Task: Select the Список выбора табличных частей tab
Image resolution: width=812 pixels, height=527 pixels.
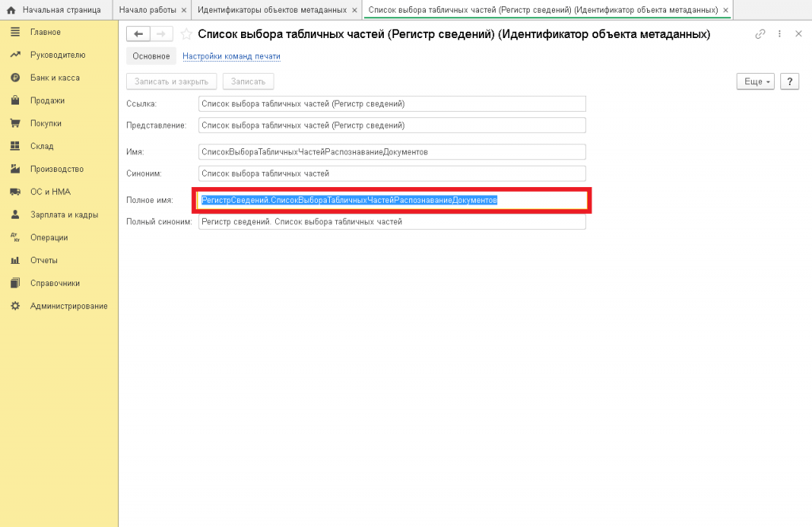Action: coord(543,10)
